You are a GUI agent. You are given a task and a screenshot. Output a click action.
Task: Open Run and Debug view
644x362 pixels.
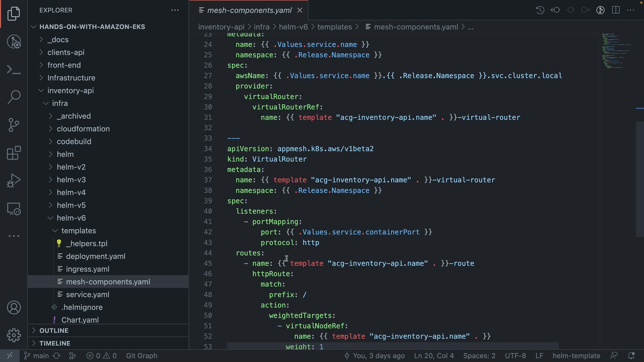tap(14, 181)
